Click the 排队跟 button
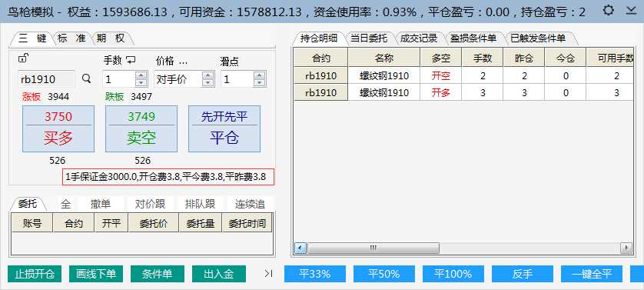 [x=200, y=204]
